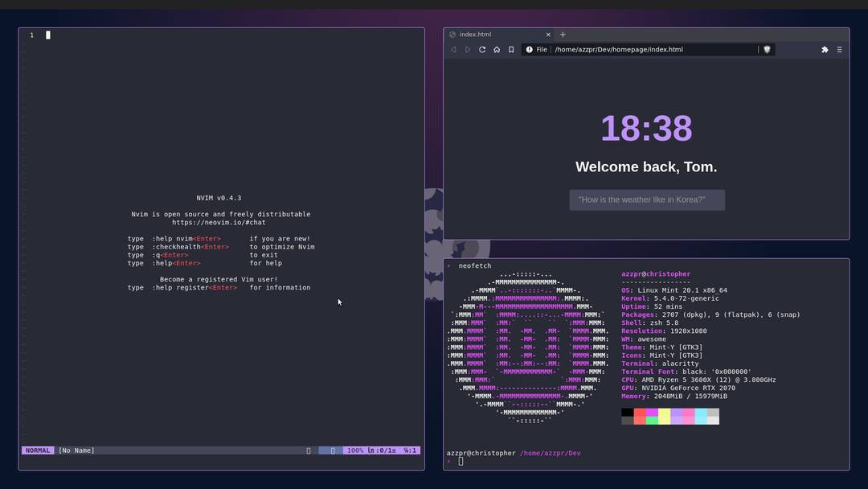This screenshot has height=489, width=868.
Task: Click the site information padlock icon
Action: [x=530, y=49]
